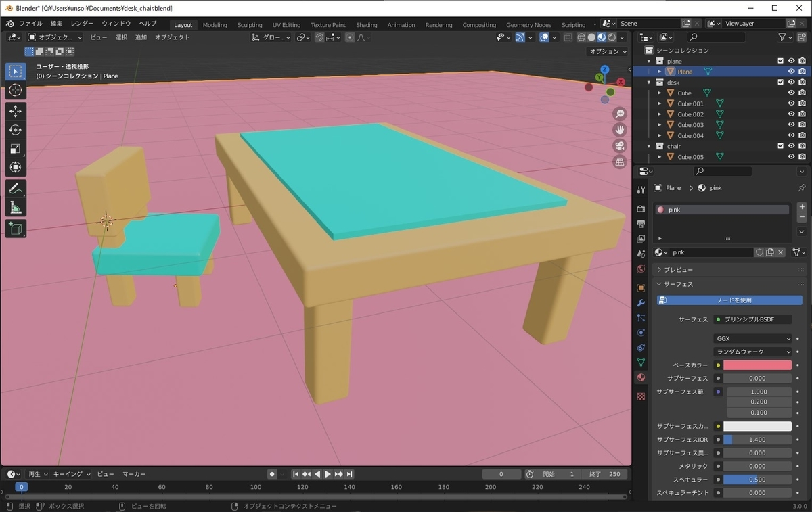
Task: Open the Modifier wrench properties tab
Action: (x=641, y=302)
